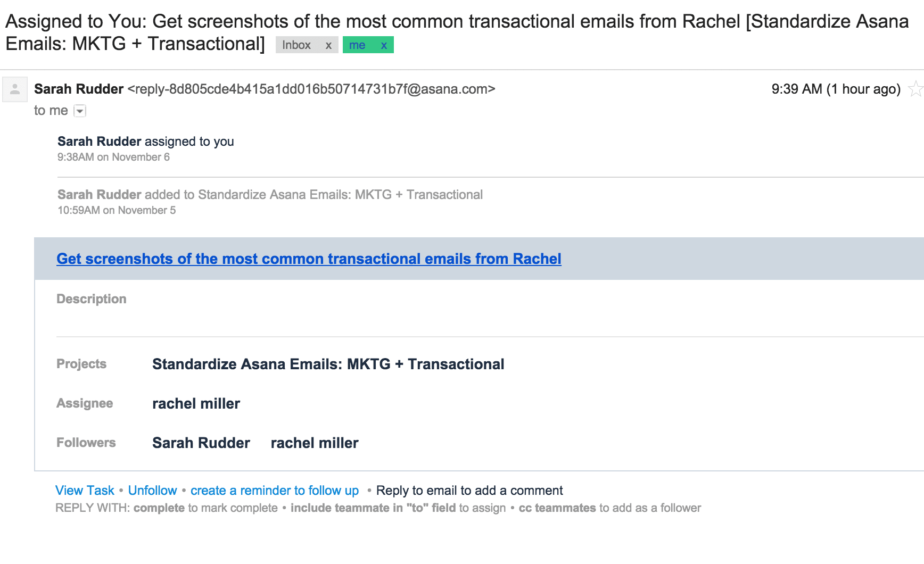924x564 pixels.
Task: Click the email subject line heading
Action: tap(457, 32)
